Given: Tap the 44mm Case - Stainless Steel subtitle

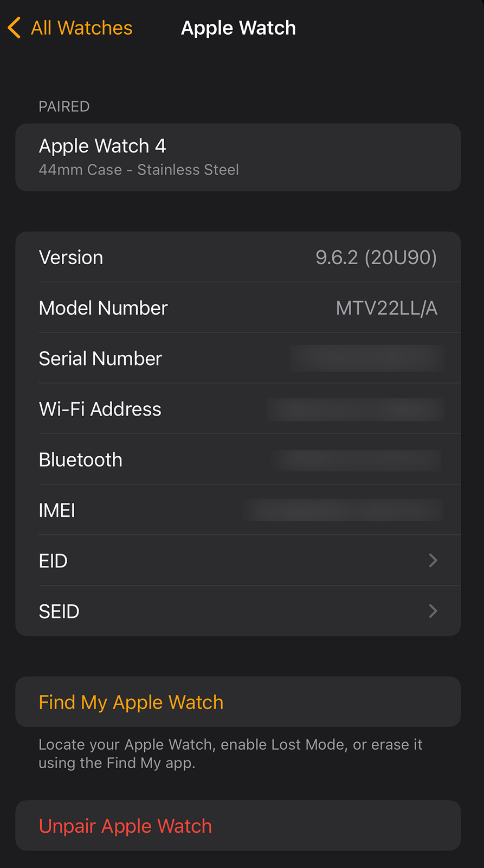Looking at the screenshot, I should 139,170.
